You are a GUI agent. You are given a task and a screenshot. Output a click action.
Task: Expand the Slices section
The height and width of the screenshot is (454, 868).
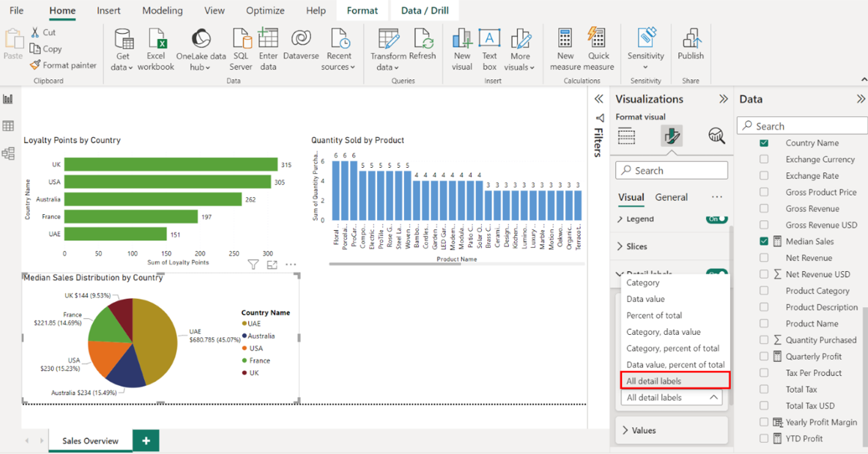point(636,246)
